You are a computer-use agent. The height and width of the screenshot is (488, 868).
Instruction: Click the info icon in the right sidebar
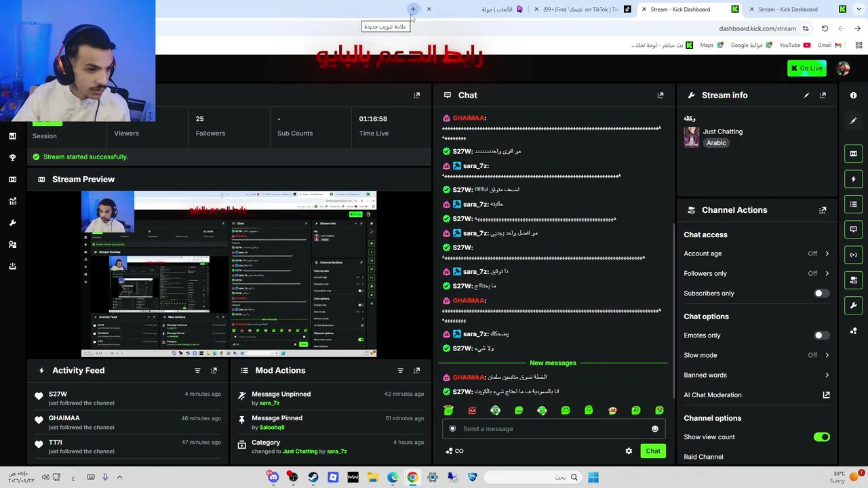[853, 96]
